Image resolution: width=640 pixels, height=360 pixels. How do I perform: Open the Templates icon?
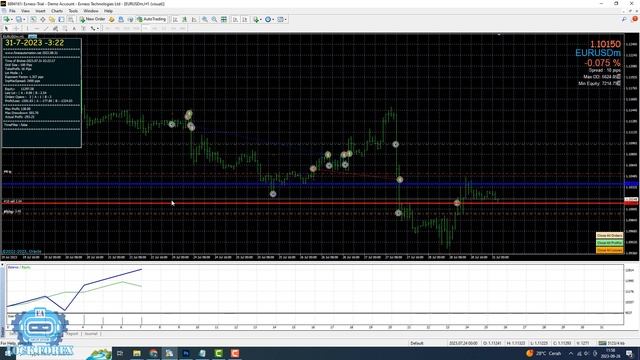click(280, 19)
